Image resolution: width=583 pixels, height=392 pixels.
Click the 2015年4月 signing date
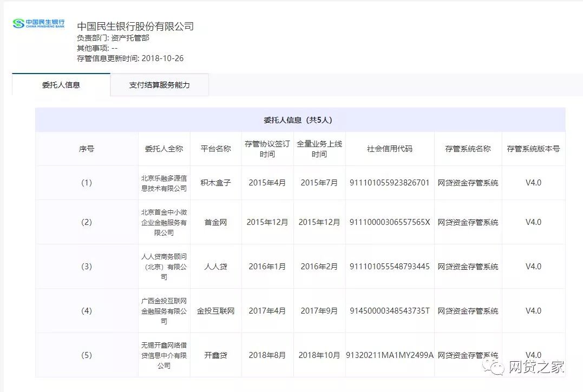267,183
